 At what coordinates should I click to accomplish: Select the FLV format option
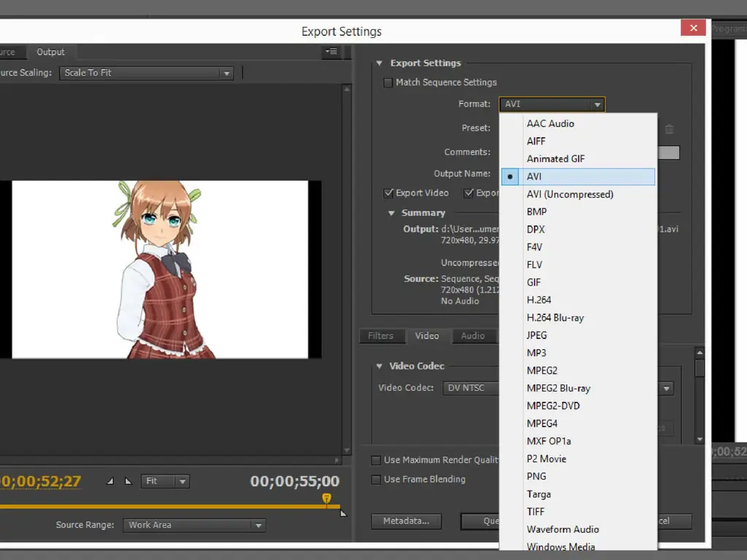pyautogui.click(x=578, y=265)
